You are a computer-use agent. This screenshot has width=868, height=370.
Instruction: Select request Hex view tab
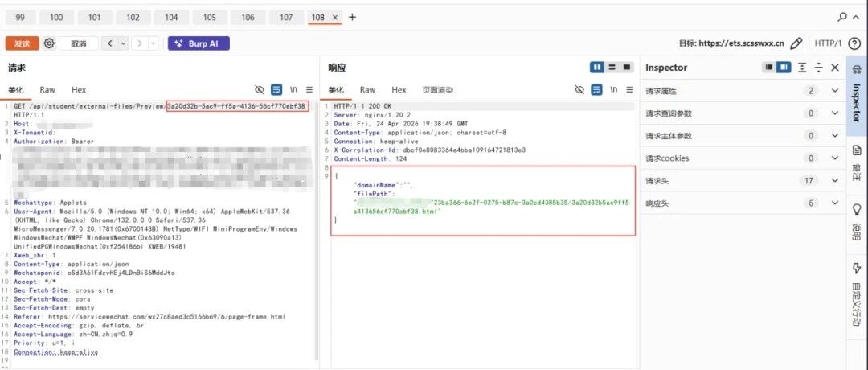click(x=79, y=90)
